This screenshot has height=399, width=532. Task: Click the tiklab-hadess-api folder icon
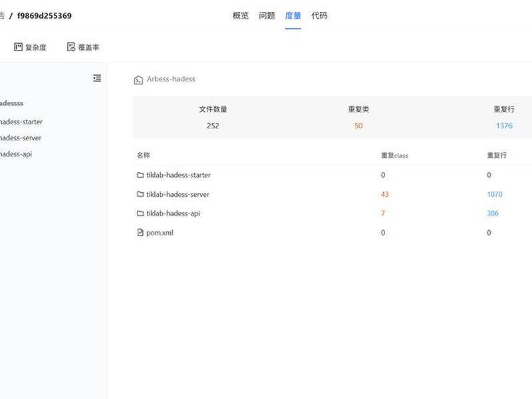[x=140, y=213]
